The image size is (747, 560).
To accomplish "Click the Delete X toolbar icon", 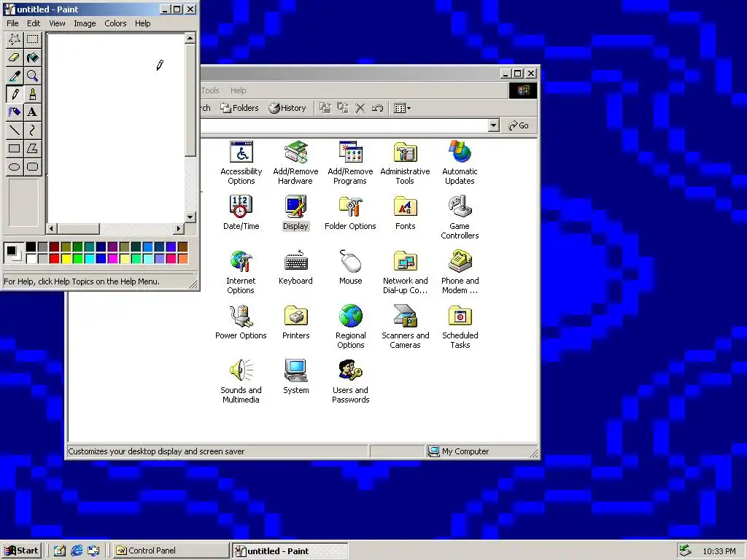I will (360, 108).
